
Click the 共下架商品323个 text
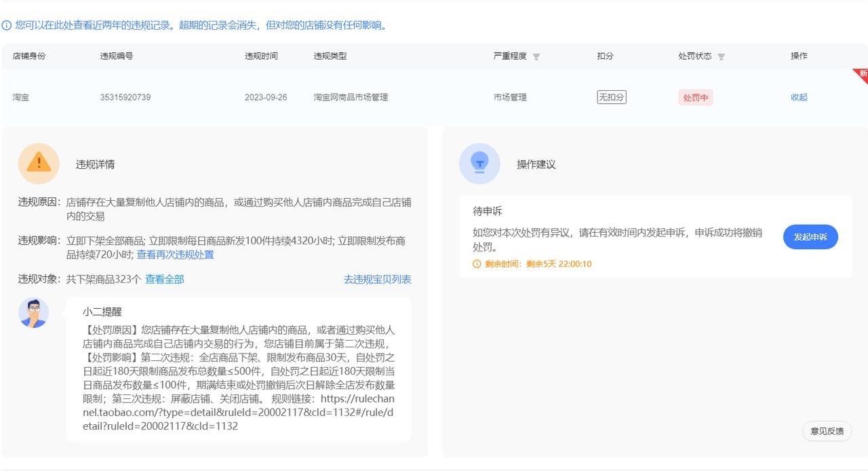tap(104, 279)
